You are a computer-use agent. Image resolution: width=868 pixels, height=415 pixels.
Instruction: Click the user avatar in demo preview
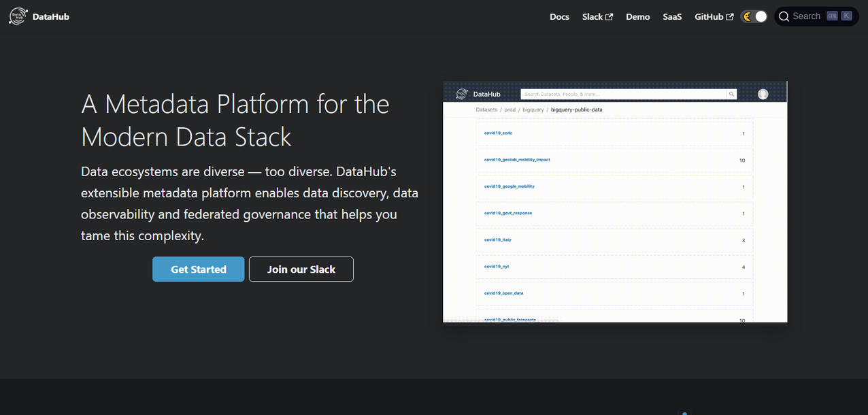pyautogui.click(x=763, y=94)
